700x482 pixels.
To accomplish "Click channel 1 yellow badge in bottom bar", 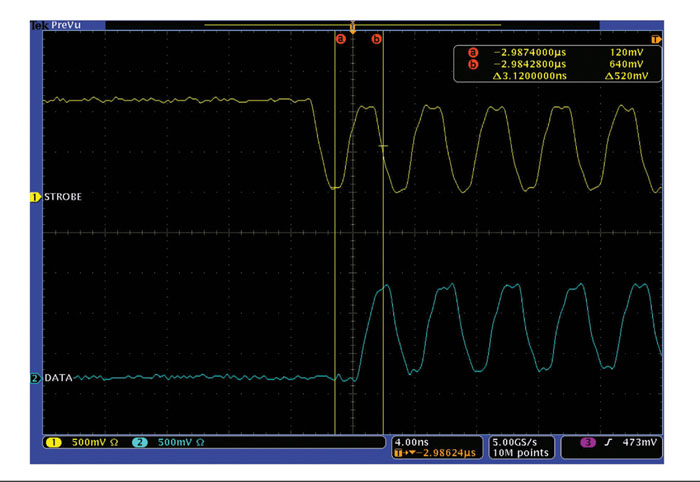I will click(50, 441).
